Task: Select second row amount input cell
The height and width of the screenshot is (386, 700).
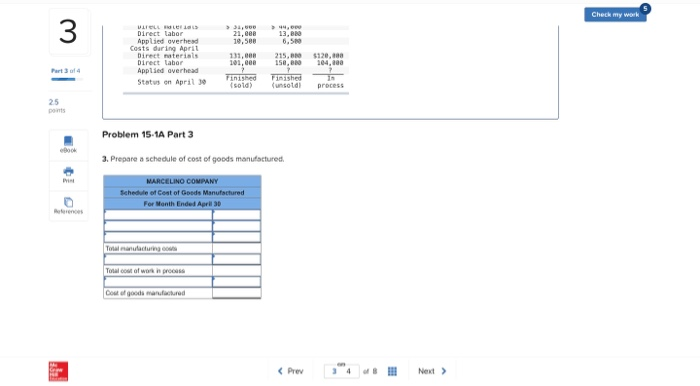Action: [237, 226]
